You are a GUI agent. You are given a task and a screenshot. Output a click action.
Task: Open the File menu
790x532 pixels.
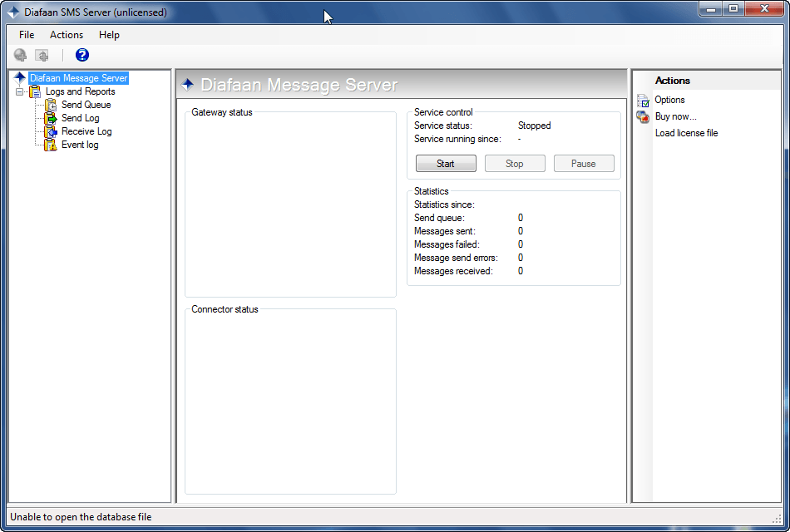point(26,35)
